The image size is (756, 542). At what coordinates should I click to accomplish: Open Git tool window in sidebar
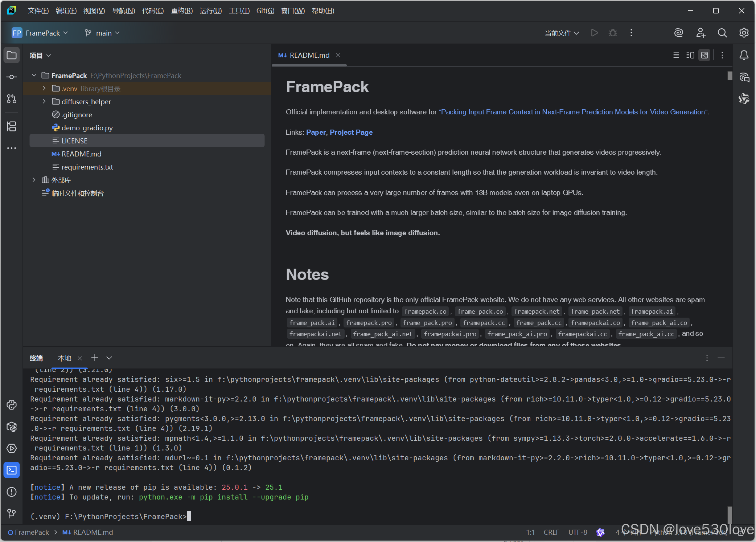12,513
